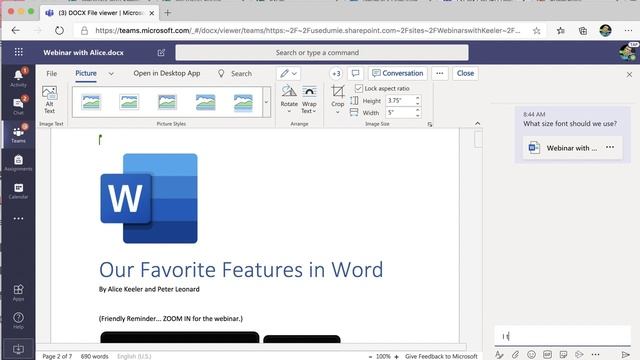Click the download desktop app icon

tap(18, 349)
